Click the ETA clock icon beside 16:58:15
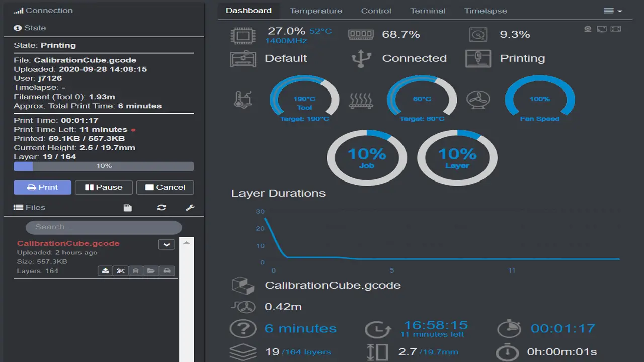 (378, 329)
